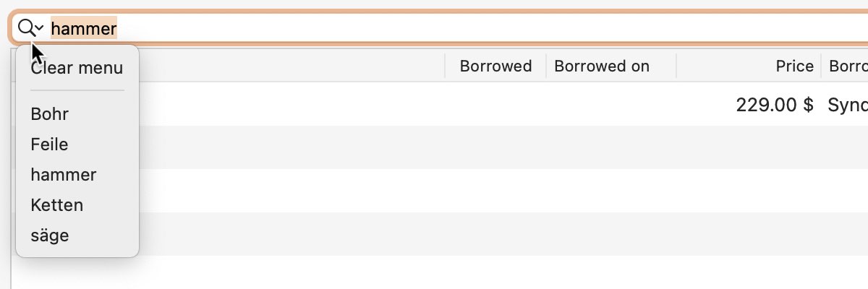Sort by the "Price" column header
The image size is (868, 289).
[795, 66]
